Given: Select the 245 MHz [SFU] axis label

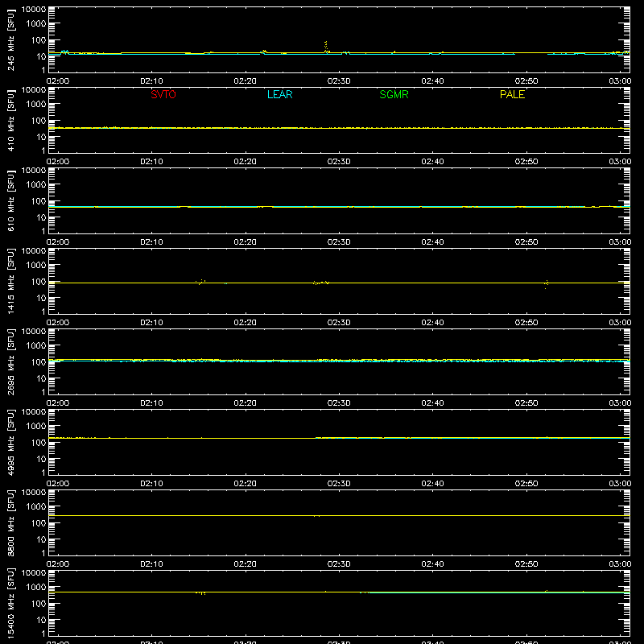Looking at the screenshot, I should pyautogui.click(x=10, y=39).
